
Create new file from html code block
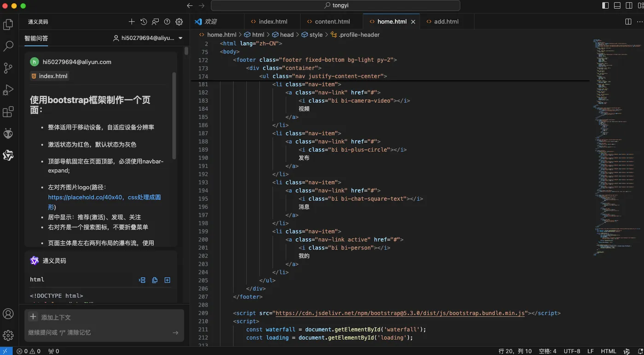click(x=167, y=280)
